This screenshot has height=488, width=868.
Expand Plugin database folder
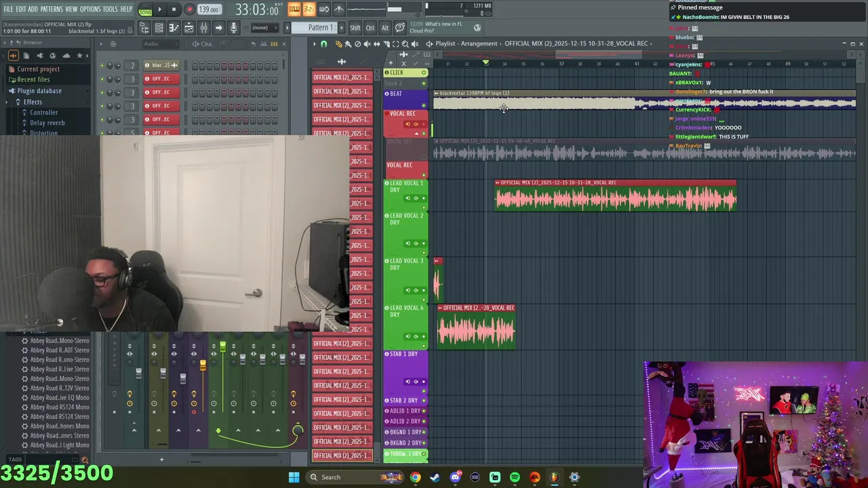39,91
